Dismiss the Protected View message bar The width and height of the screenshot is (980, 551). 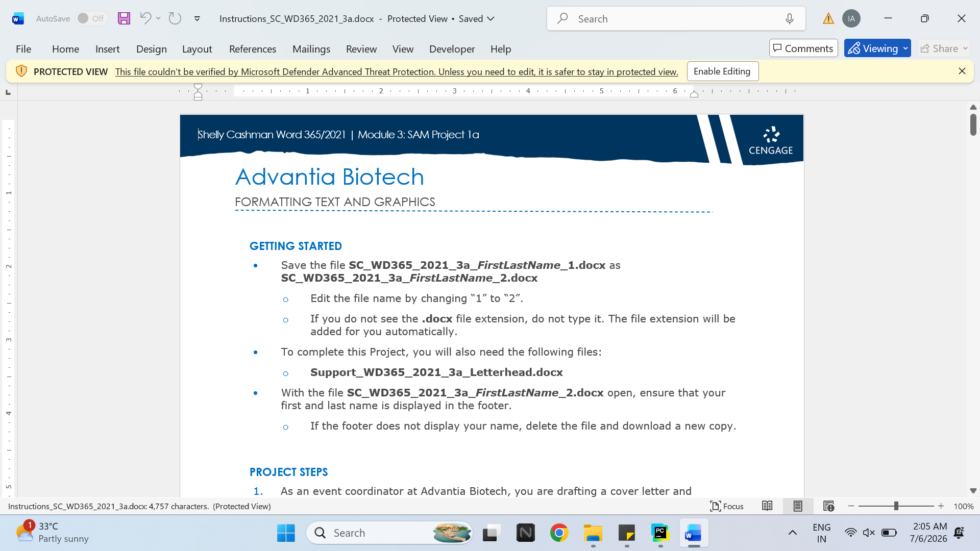coord(962,71)
